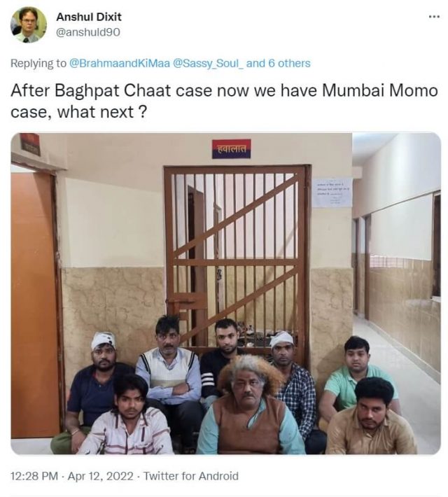Visit the @BrahmaandKiMaa mention
The height and width of the screenshot is (497, 448).
click(x=120, y=64)
